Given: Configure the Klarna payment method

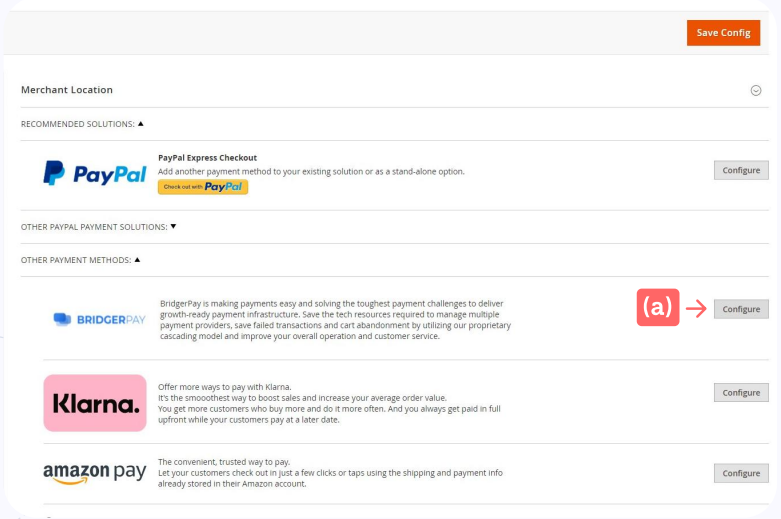Looking at the screenshot, I should (x=741, y=392).
